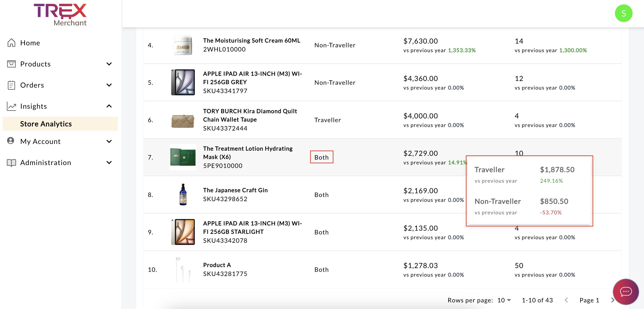644x309 pixels.
Task: Click 'The Japanese Craft Gin' name
Action: tap(235, 190)
